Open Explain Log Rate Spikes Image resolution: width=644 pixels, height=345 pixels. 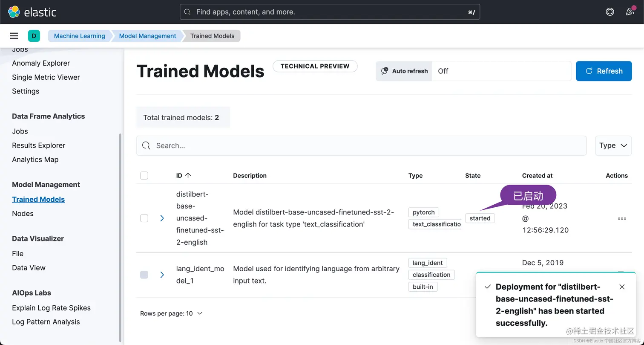[51, 308]
